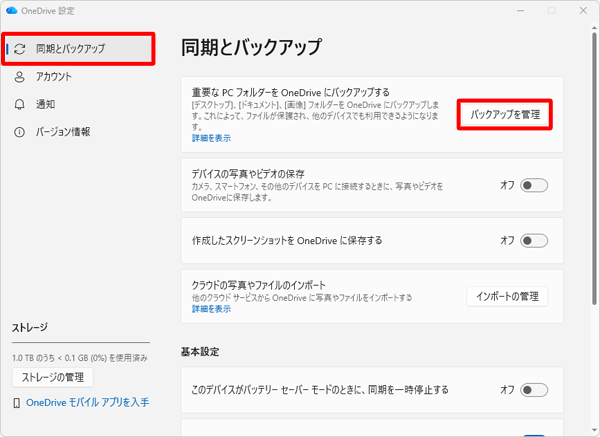Toggle screenshot saving to OneDrive switch
The height and width of the screenshot is (437, 600).
[534, 241]
